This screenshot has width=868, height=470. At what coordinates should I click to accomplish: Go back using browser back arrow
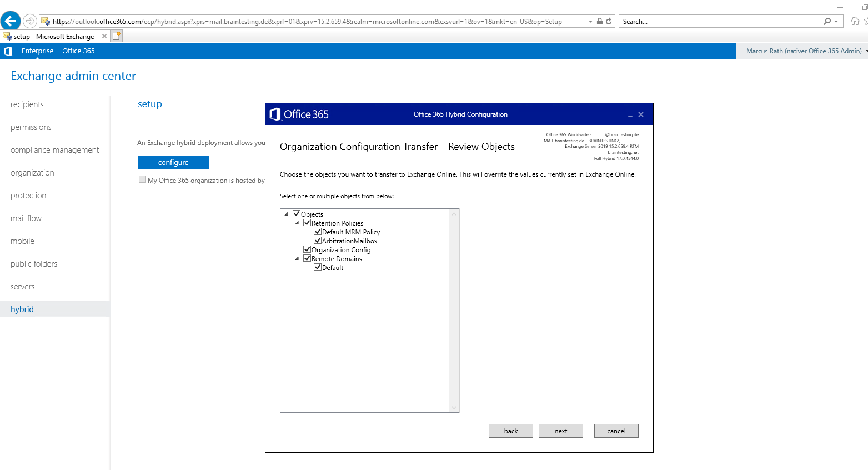click(11, 21)
